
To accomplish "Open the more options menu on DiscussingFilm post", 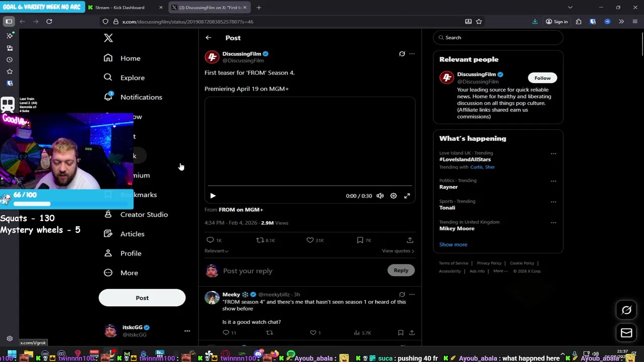I will click(x=412, y=54).
